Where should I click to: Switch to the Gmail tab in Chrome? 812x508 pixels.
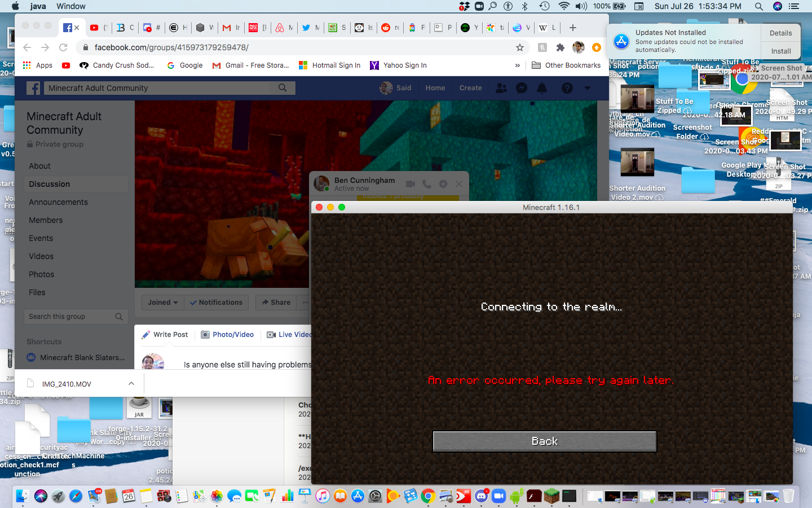231,27
